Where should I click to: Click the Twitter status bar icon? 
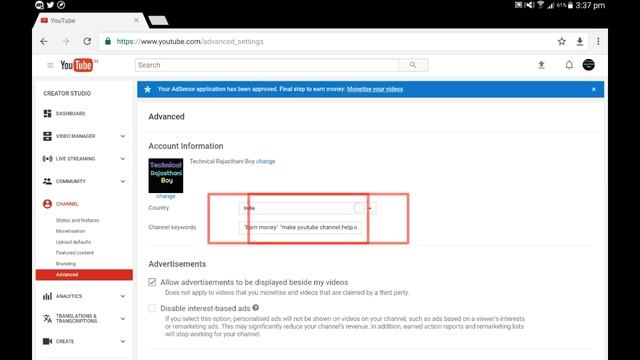click(50, 5)
